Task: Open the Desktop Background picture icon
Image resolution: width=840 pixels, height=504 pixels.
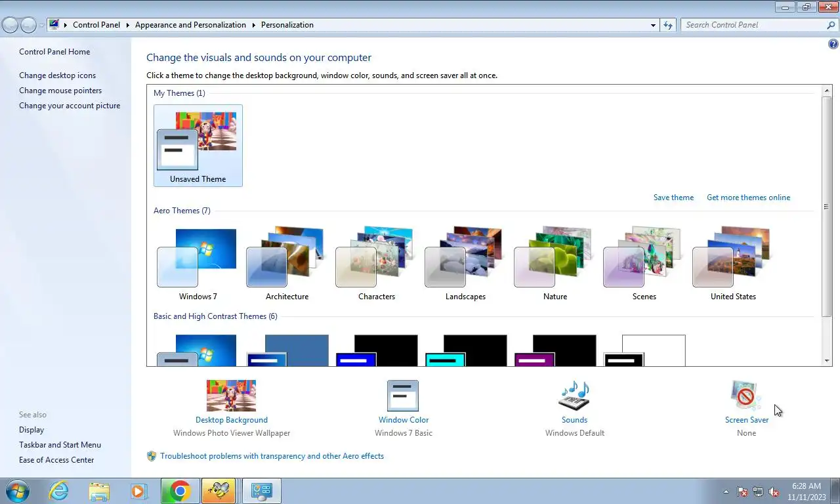Action: click(x=231, y=396)
